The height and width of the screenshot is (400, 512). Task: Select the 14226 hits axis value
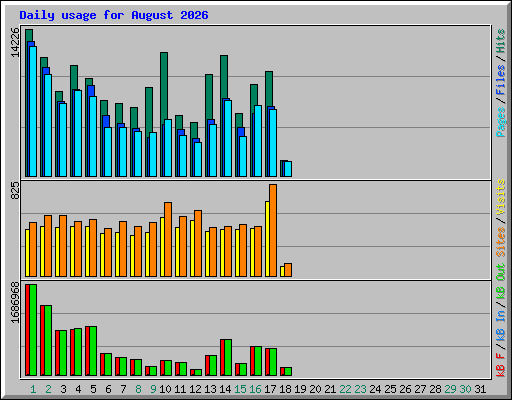15,42
